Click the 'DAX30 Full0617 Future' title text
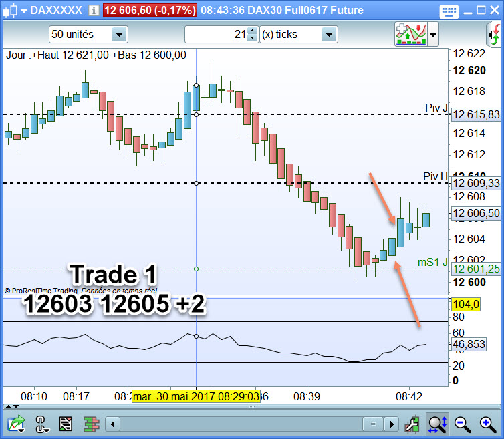 [305, 10]
